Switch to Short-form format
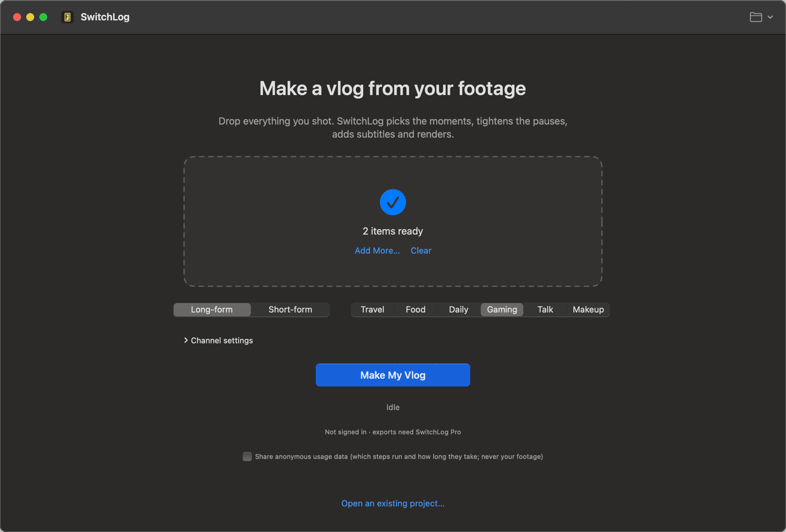Image resolution: width=786 pixels, height=532 pixels. pyautogui.click(x=290, y=310)
